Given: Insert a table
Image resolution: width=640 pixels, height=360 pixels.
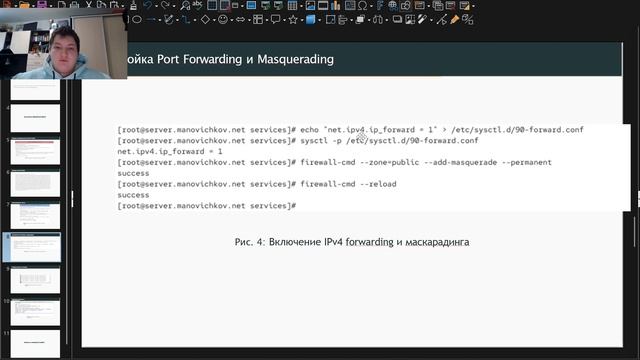Looking at the screenshot, I should (292, 5).
